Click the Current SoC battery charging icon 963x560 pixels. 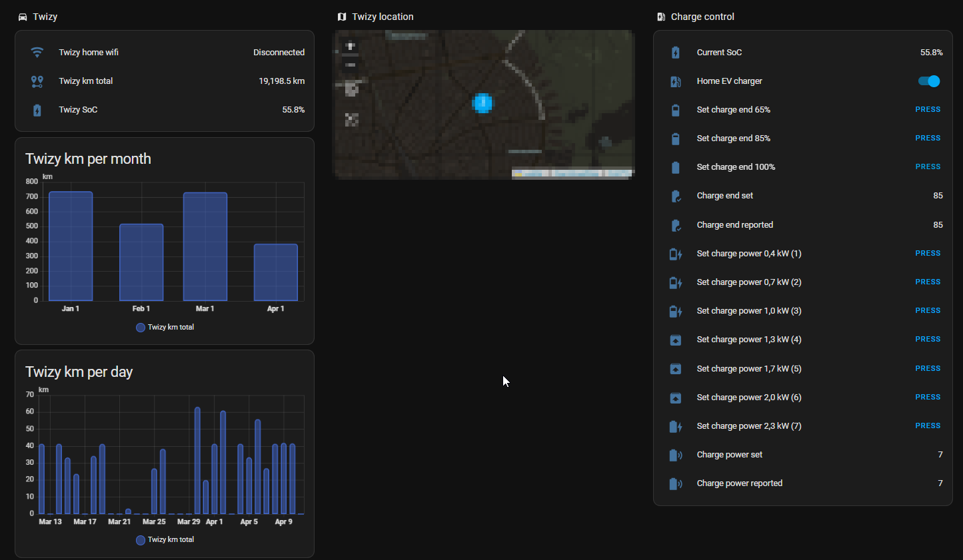675,53
